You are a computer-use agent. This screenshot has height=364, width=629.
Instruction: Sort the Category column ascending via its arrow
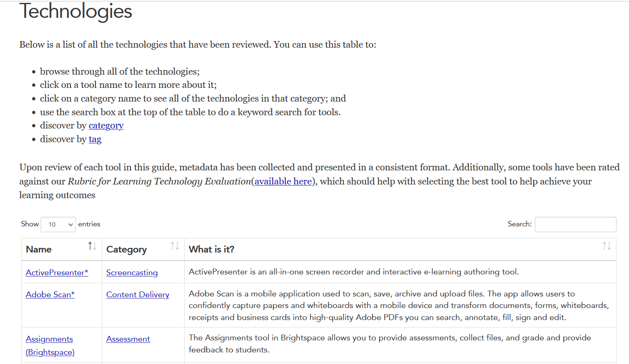tap(172, 245)
